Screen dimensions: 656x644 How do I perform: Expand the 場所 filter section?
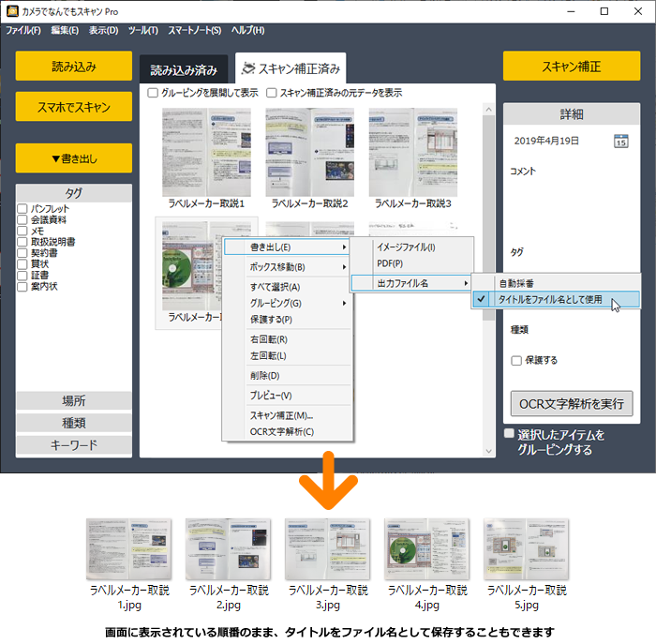[x=73, y=401]
